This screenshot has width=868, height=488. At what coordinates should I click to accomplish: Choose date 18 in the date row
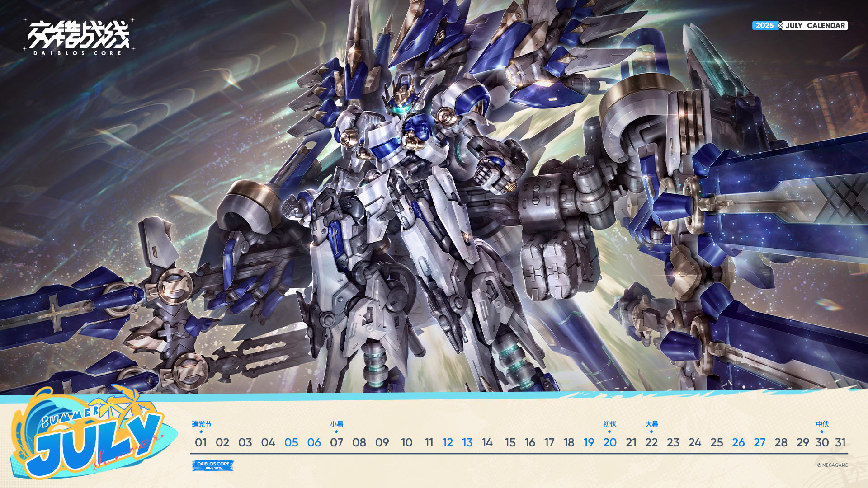coord(569,442)
